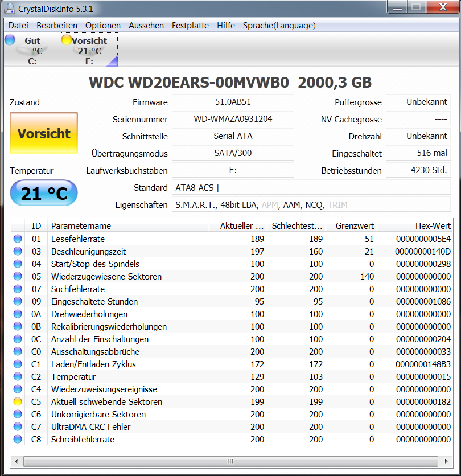461x476 pixels.
Task: Select the Eingeschaltete Stunden parameter name
Action: [94, 301]
